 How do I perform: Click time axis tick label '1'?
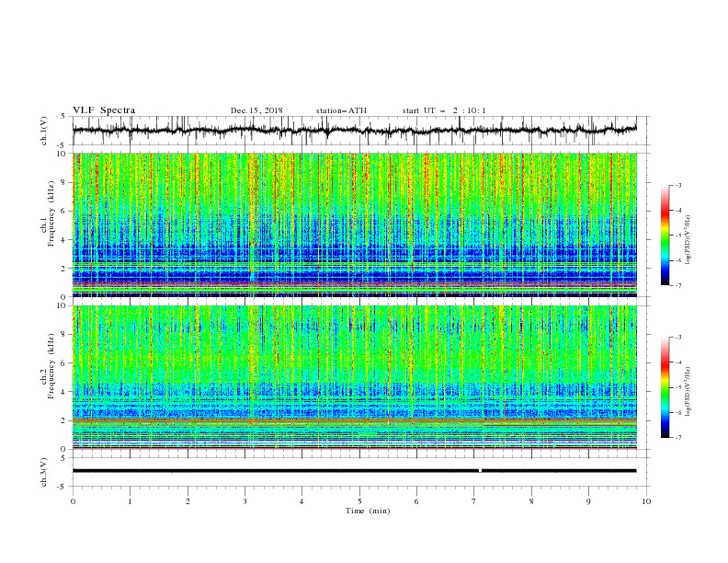[x=130, y=501]
